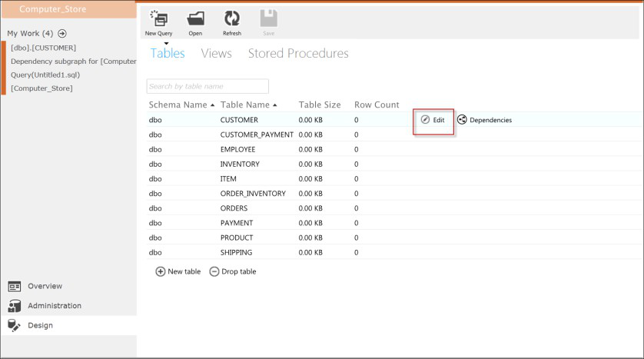Click the Drop table minus icon
This screenshot has height=359, width=644.
pyautogui.click(x=214, y=271)
